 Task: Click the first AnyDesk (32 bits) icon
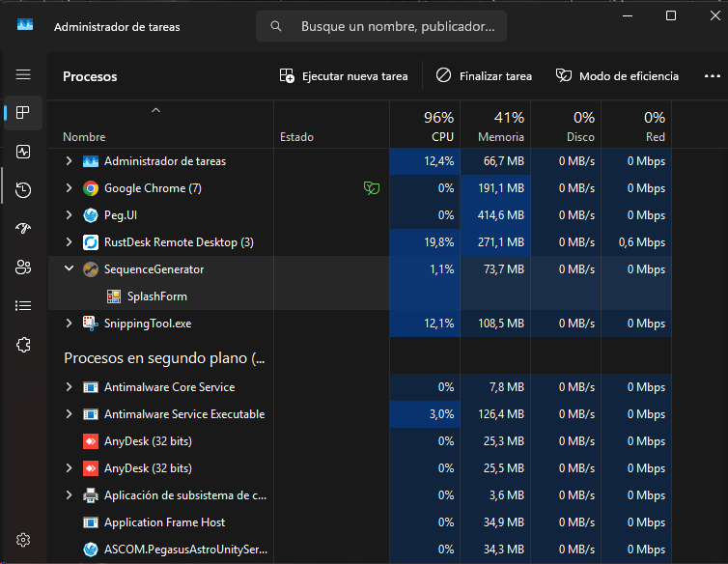(x=91, y=441)
